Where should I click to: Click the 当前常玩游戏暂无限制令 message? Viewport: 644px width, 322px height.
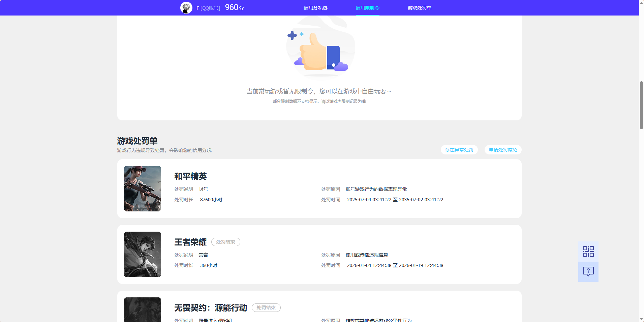pos(319,91)
